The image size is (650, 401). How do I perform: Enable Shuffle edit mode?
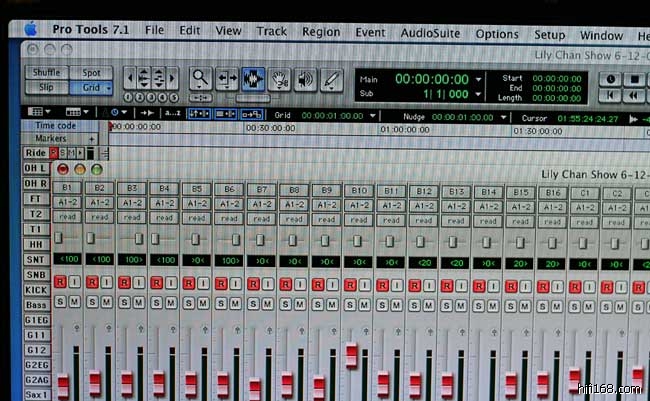[x=46, y=72]
